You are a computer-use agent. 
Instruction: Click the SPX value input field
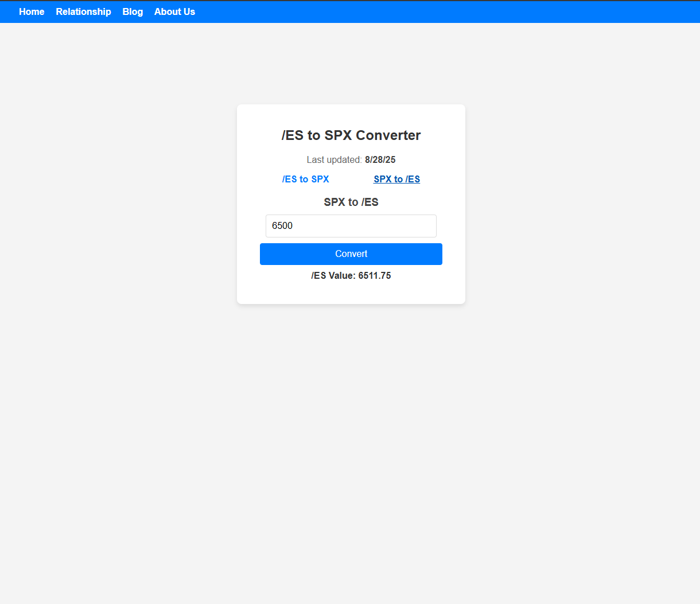351,226
